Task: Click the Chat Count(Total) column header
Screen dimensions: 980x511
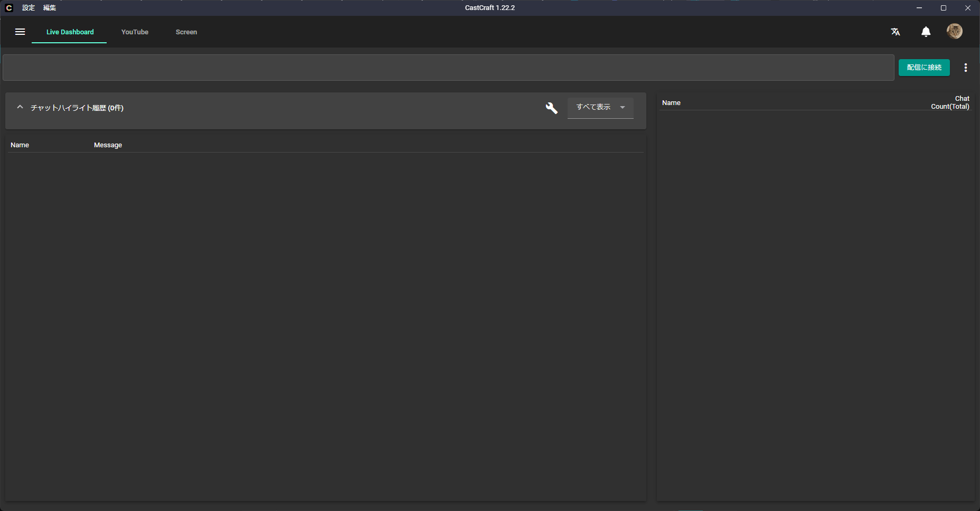Action: click(950, 102)
